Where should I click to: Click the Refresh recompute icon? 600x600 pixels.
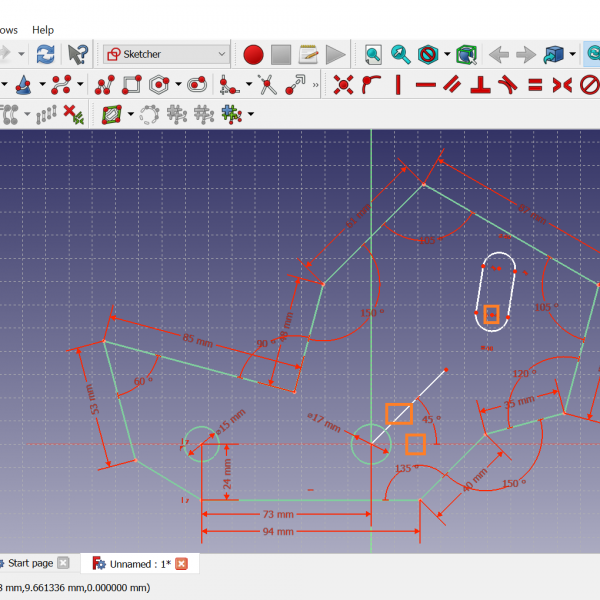(45, 54)
